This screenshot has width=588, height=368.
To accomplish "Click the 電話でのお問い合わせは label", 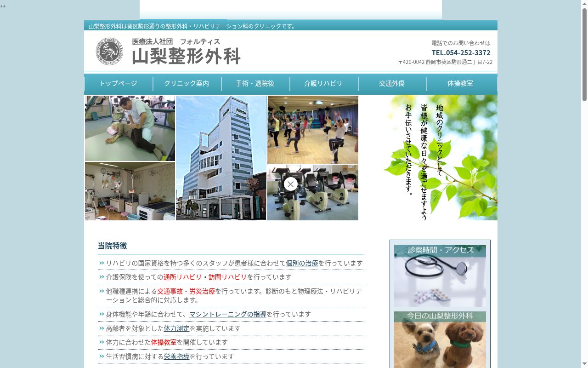I will click(x=461, y=43).
